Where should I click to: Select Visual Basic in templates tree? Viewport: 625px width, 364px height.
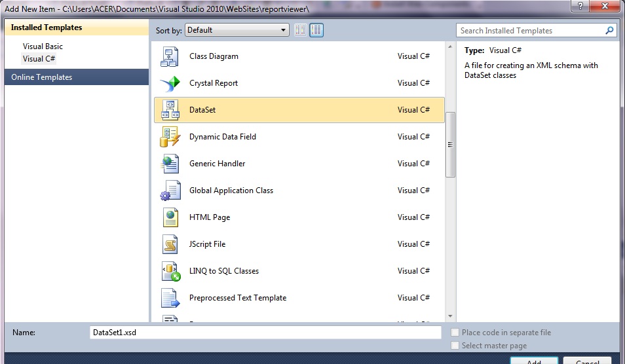[43, 46]
